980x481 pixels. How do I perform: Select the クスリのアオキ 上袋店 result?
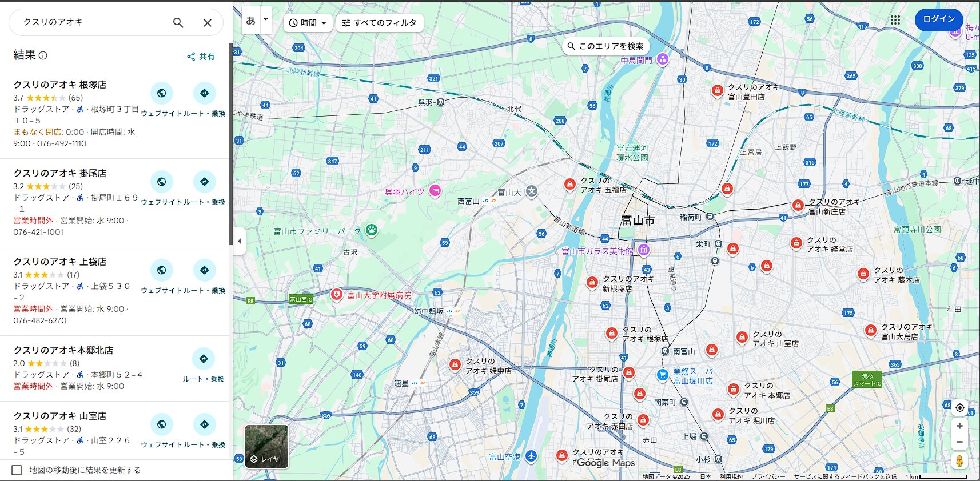tap(60, 262)
